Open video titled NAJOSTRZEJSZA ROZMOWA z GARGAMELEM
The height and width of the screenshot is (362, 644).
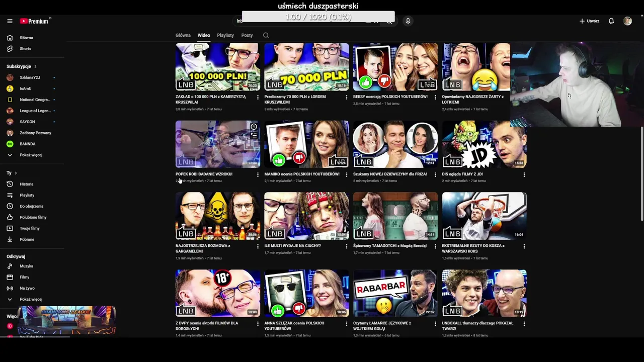[x=203, y=248]
